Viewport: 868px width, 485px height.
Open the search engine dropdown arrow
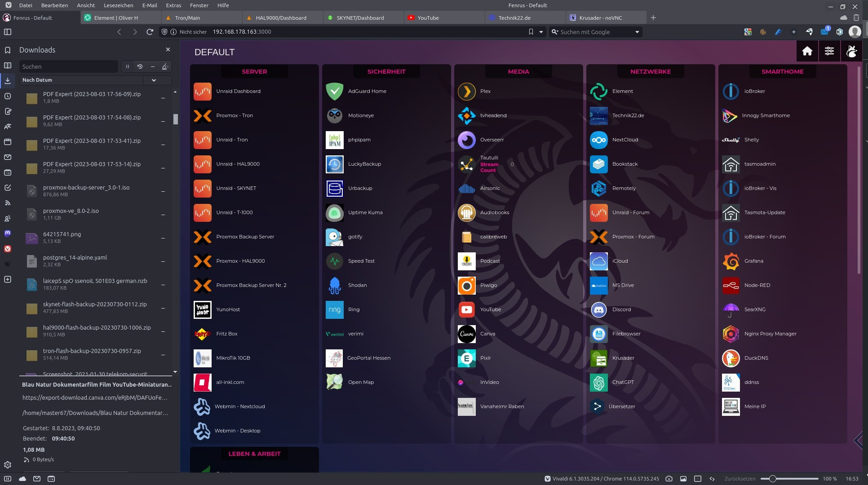[x=637, y=32]
